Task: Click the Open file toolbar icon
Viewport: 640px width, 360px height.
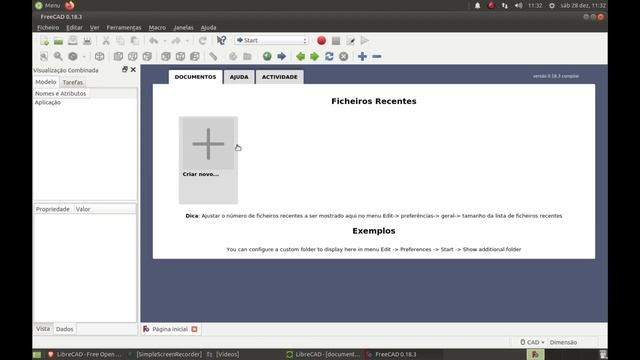Action: tap(58, 41)
